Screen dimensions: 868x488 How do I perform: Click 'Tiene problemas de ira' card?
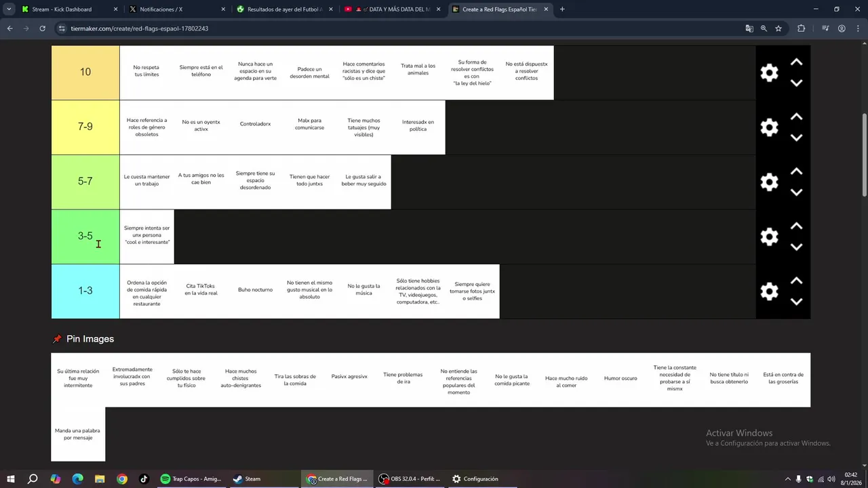click(403, 380)
